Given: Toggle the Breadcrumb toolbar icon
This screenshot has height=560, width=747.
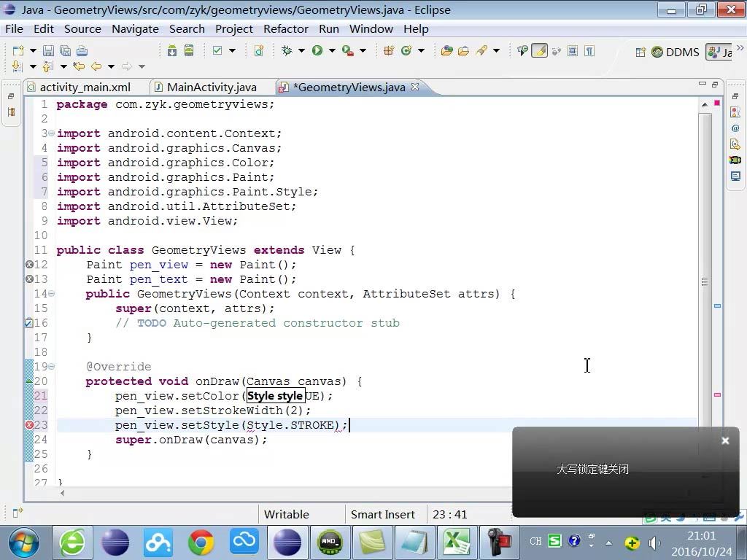Looking at the screenshot, I should click(x=522, y=50).
